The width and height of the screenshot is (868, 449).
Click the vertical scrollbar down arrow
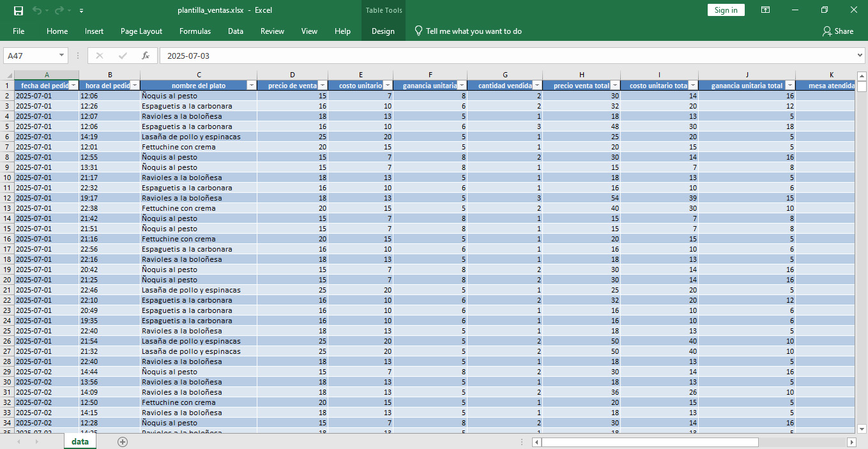click(x=862, y=429)
